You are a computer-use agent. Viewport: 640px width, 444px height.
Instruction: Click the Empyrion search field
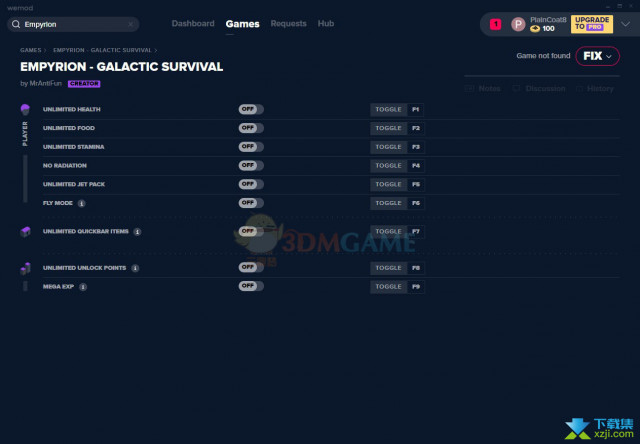pyautogui.click(x=73, y=24)
